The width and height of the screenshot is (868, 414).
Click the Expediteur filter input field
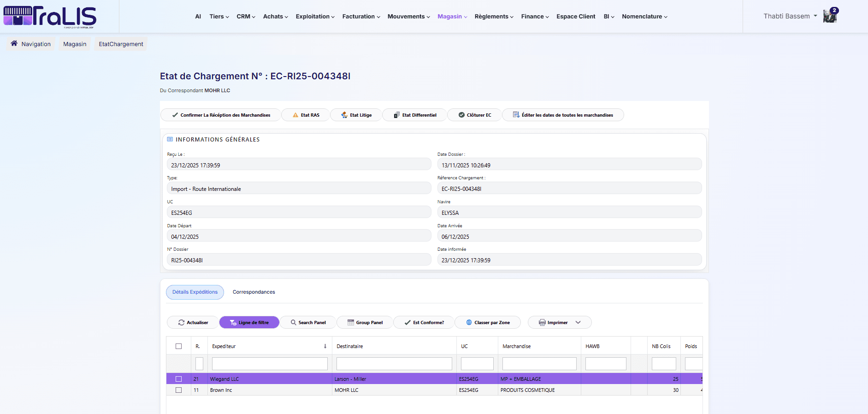pyautogui.click(x=270, y=364)
